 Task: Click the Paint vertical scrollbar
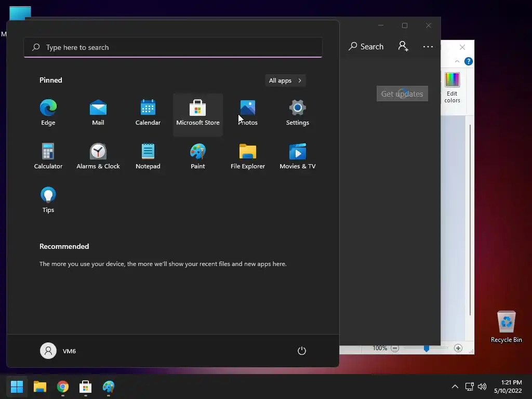click(x=470, y=220)
